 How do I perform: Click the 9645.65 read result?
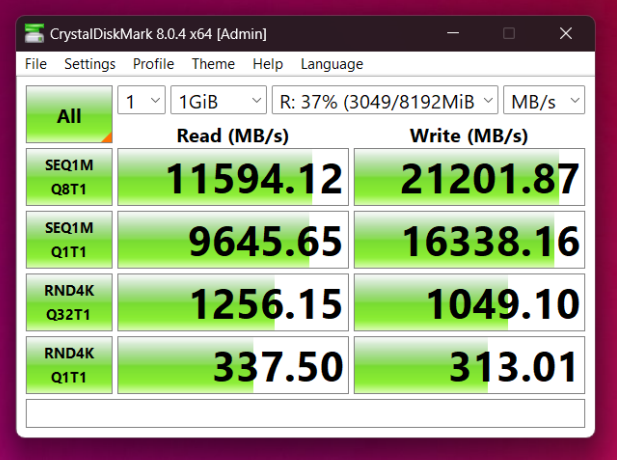coord(233,240)
